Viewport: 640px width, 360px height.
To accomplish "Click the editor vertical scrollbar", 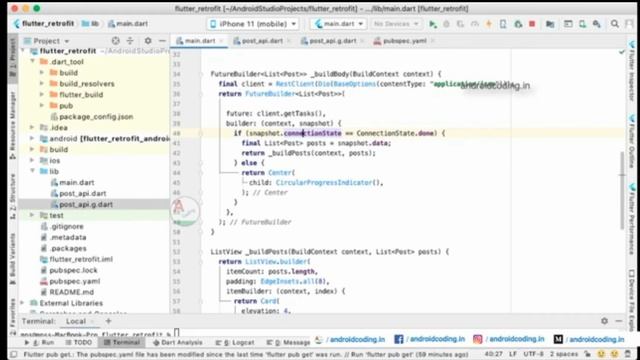I will tap(622, 190).
